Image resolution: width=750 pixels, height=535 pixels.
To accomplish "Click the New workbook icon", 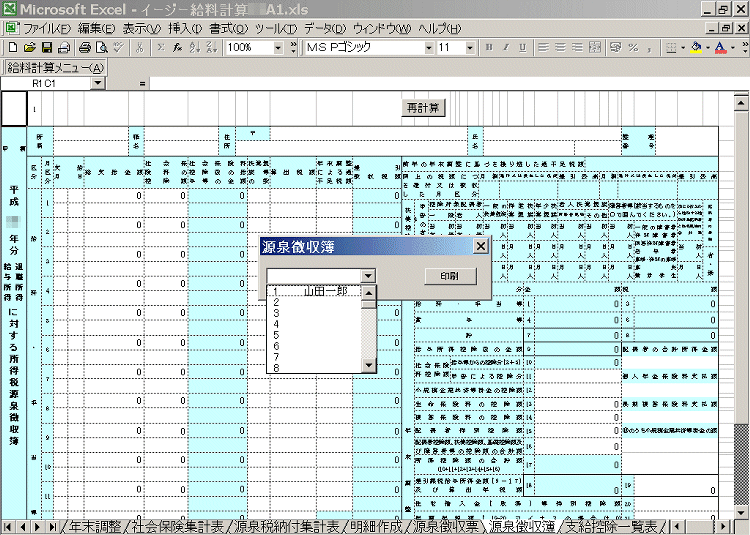I will [12, 47].
